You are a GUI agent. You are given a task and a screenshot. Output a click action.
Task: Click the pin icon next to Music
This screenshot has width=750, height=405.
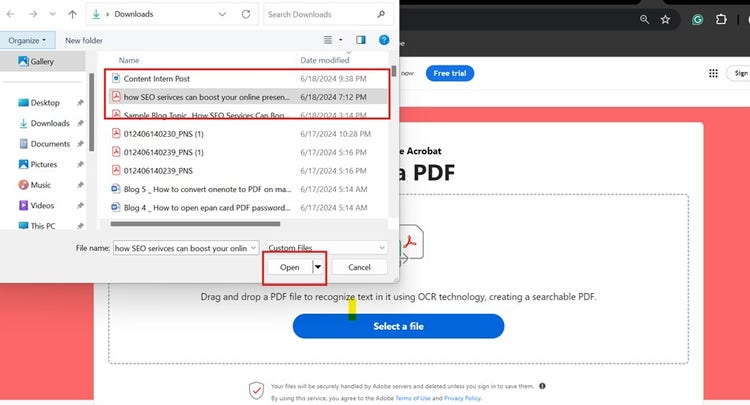point(80,185)
